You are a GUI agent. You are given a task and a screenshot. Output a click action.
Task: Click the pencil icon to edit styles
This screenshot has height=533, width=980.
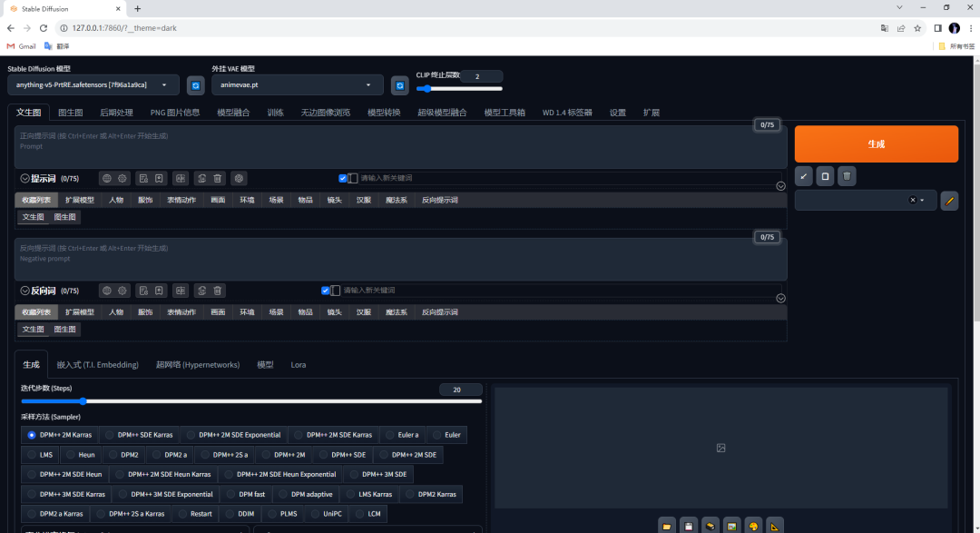[x=949, y=200]
